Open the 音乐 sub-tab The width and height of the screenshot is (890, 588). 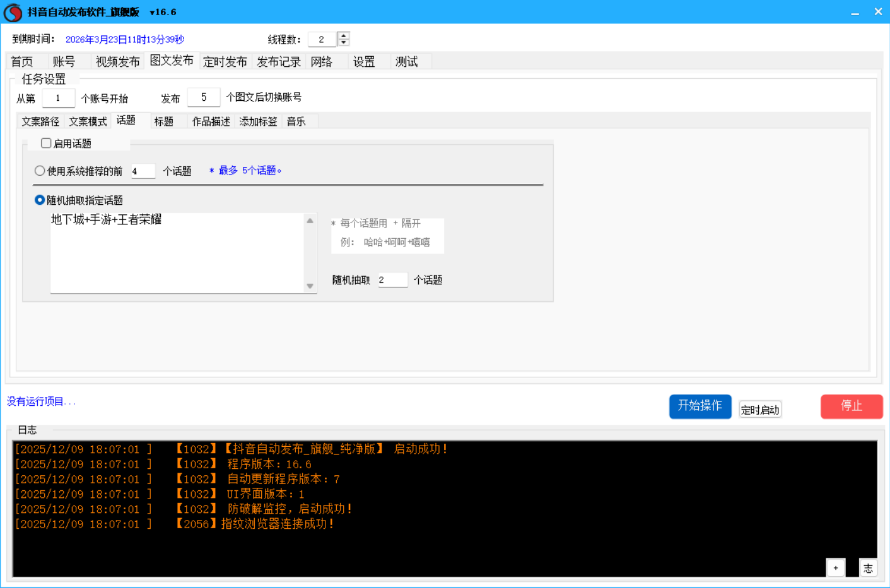tap(296, 122)
